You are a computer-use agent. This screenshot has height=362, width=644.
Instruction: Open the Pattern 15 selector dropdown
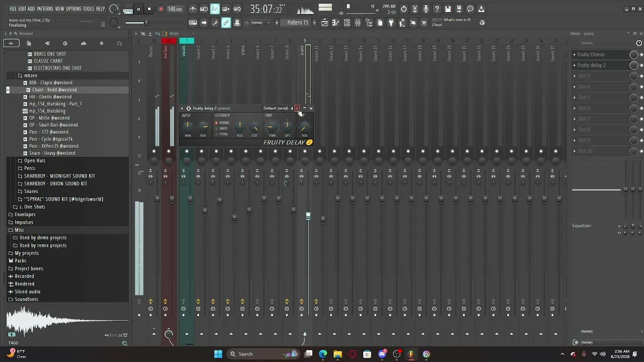click(297, 23)
